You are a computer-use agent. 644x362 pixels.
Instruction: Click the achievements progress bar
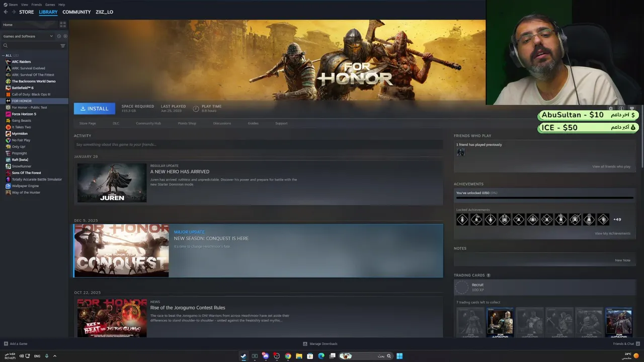(544, 198)
